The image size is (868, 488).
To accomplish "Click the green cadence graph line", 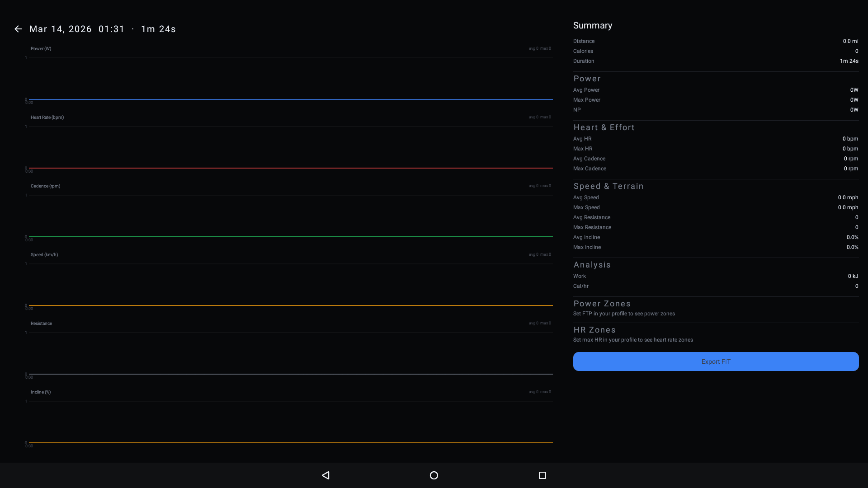I will pyautogui.click(x=289, y=237).
